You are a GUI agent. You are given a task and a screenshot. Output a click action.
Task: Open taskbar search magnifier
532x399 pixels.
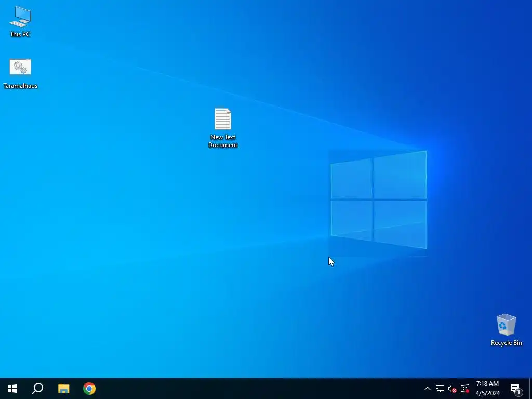click(x=37, y=389)
